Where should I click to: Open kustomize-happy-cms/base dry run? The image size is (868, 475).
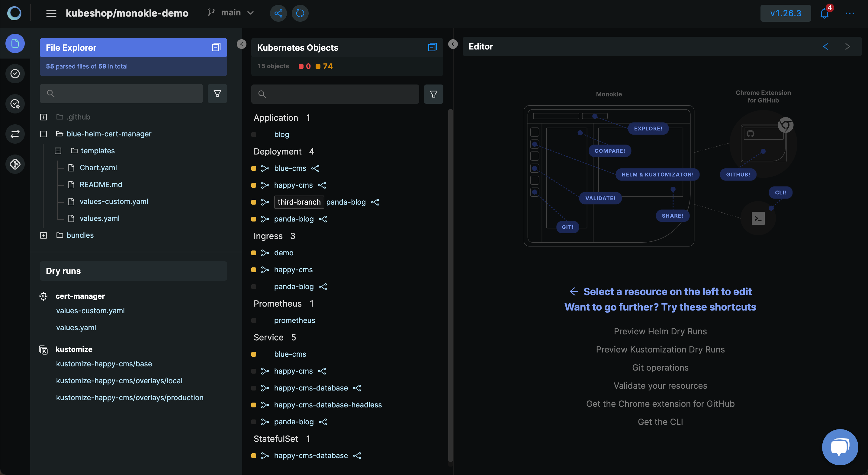(104, 364)
